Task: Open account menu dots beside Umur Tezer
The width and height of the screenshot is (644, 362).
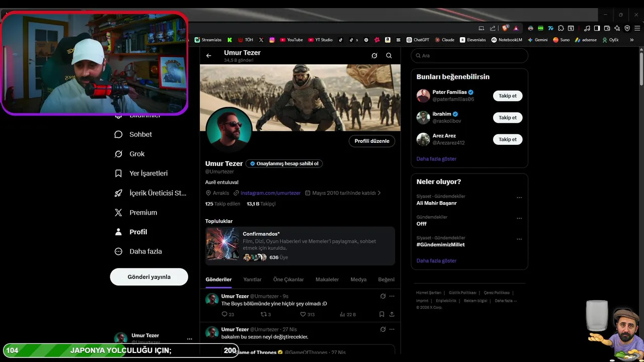Action: click(x=189, y=339)
